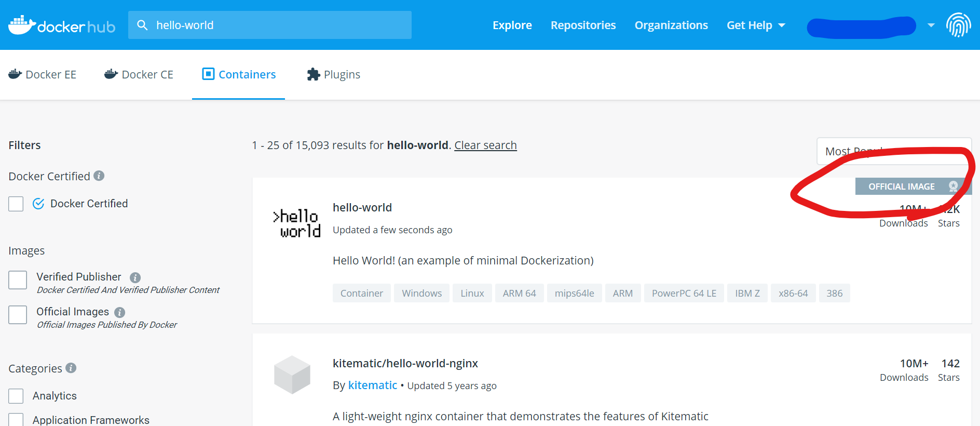The width and height of the screenshot is (980, 426).
Task: Show info icon next to Verified Publisher
Action: [135, 277]
